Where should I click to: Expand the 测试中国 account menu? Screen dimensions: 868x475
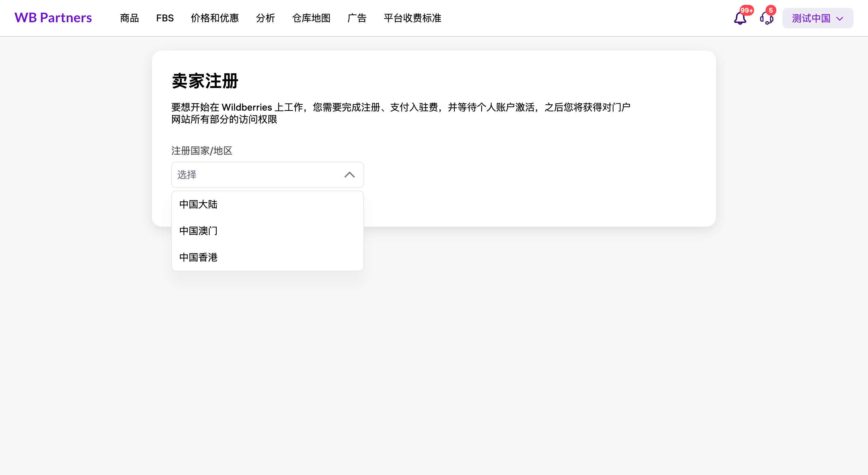click(x=811, y=18)
